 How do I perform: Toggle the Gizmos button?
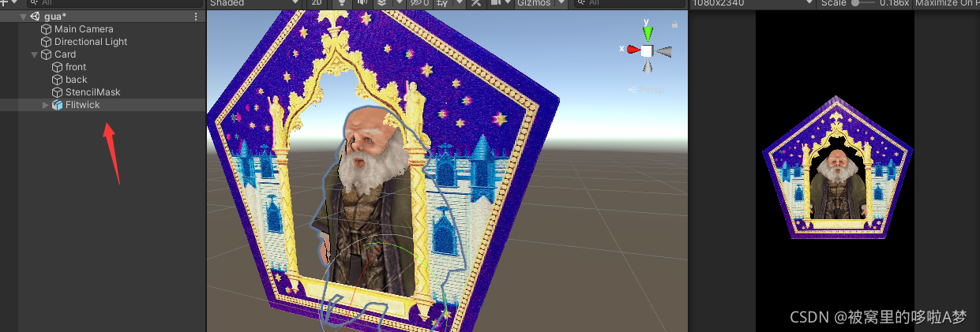(534, 3)
